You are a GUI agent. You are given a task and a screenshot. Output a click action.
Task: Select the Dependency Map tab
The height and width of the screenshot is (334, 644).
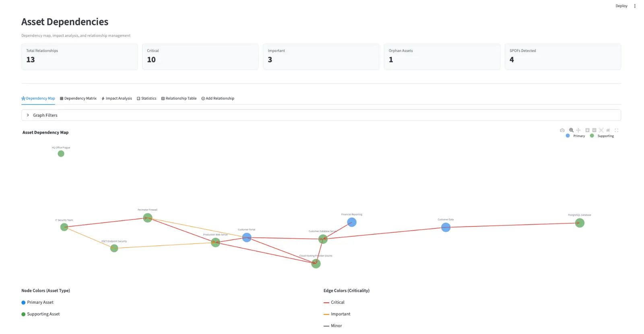pos(38,98)
